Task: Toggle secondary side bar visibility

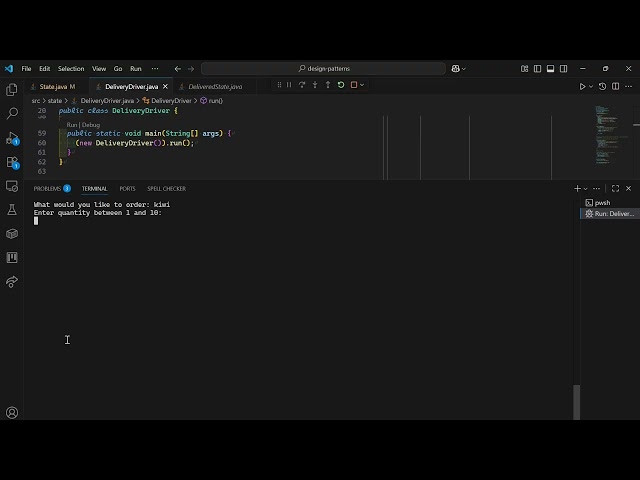Action: (x=564, y=69)
